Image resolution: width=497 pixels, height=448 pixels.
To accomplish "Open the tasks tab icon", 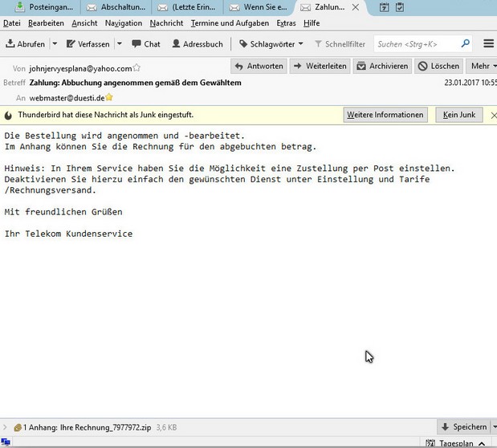I will click(x=400, y=7).
